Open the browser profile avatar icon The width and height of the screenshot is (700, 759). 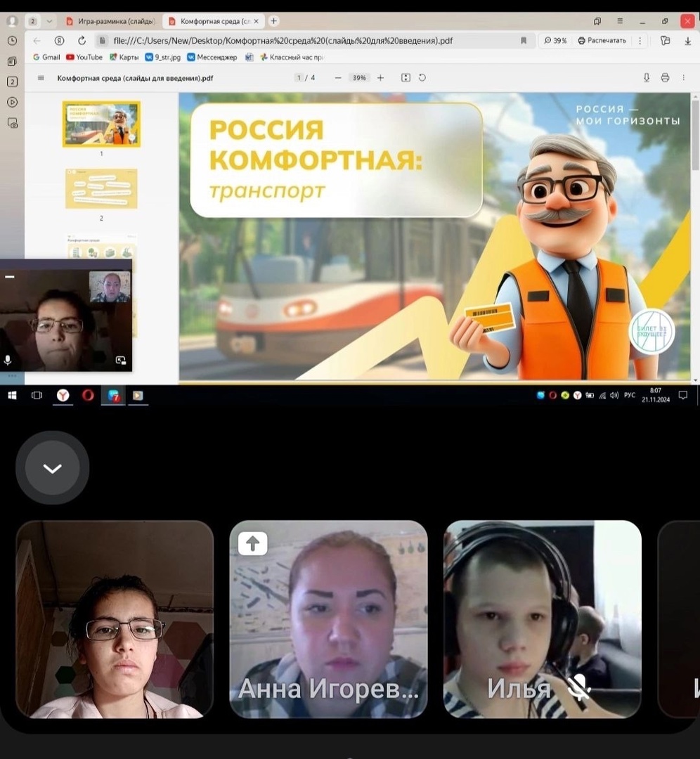[x=12, y=21]
